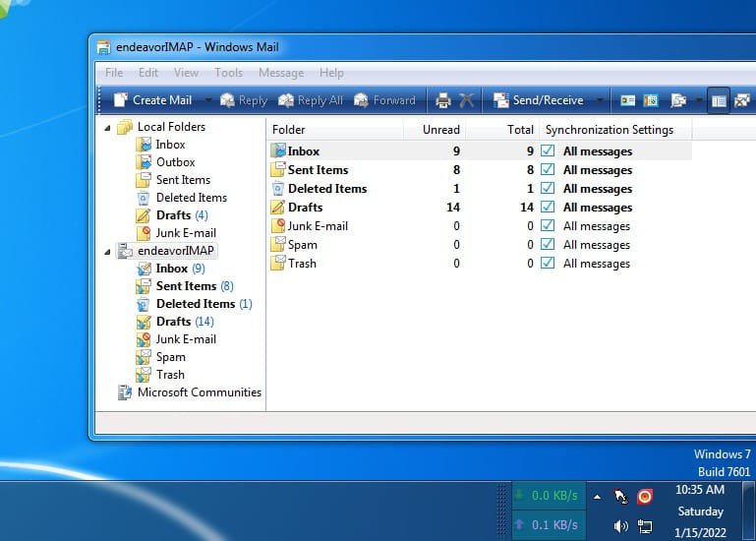Select the Microsoft Communities icon in tree

(124, 392)
